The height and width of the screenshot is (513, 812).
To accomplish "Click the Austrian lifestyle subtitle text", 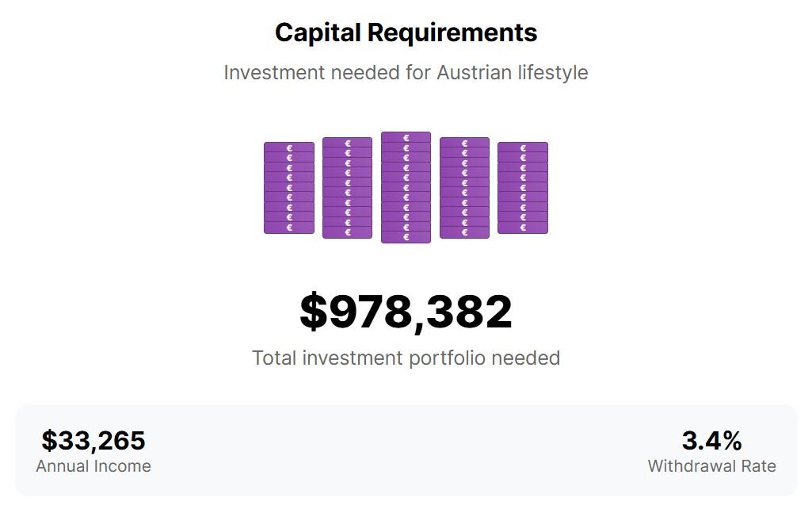I will click(x=406, y=73).
